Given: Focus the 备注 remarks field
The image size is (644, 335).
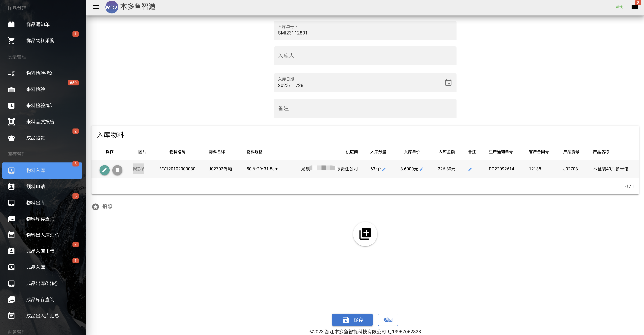Looking at the screenshot, I should pos(365,108).
